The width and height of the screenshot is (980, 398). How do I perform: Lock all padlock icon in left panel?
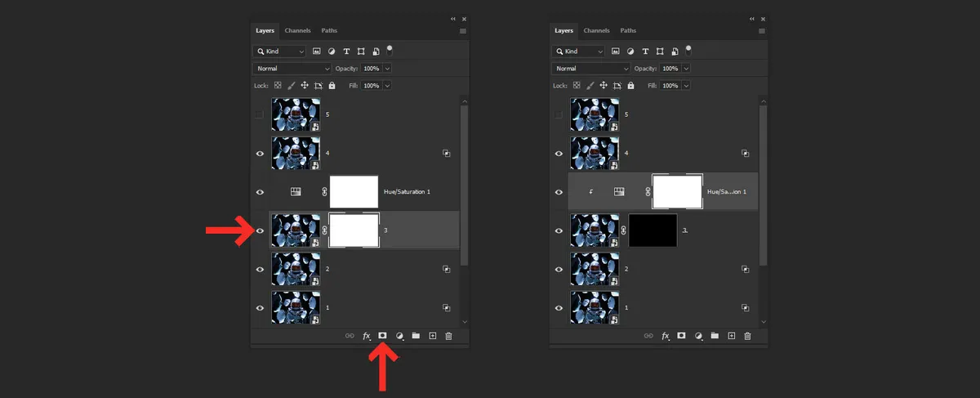point(332,85)
